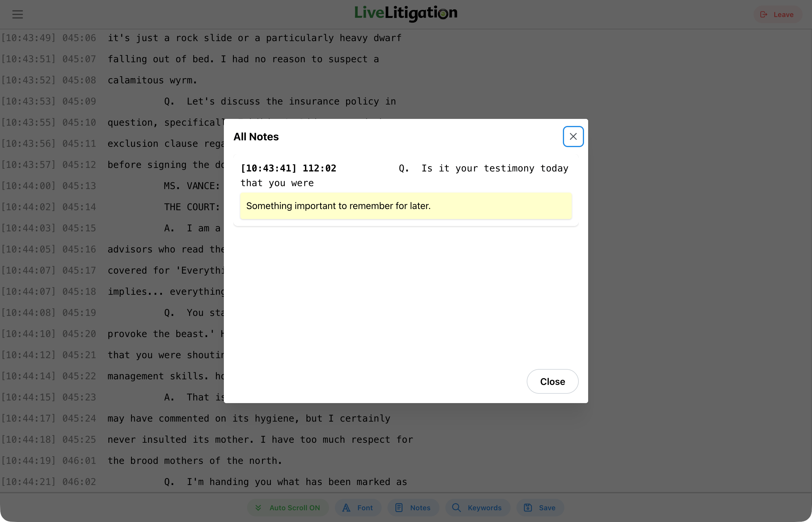Viewport: 812px width, 522px height.
Task: Click the note timestamp 10:43:41 112:02
Action: coord(288,168)
